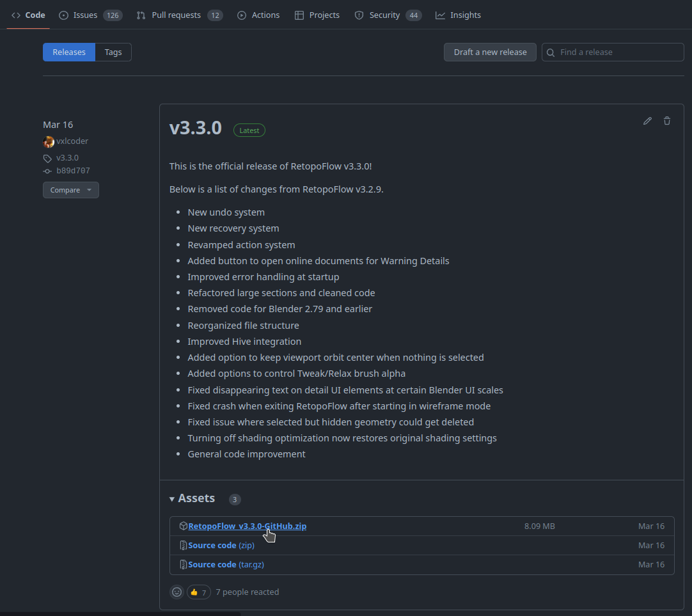Viewport: 692px width, 616px height.
Task: Click the Actions play icon in navigation
Action: (x=244, y=15)
